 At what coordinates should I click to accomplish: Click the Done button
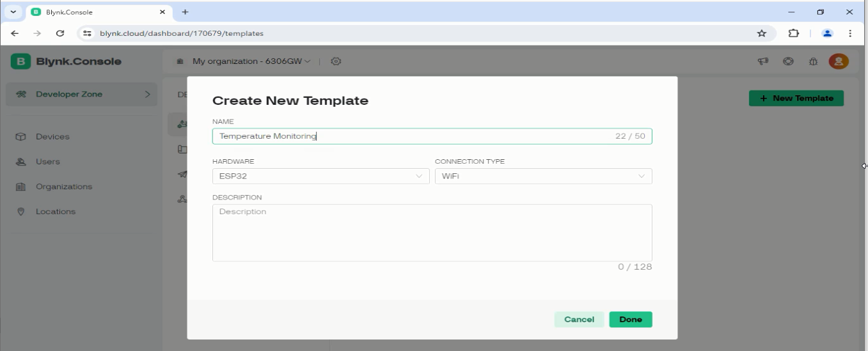630,320
